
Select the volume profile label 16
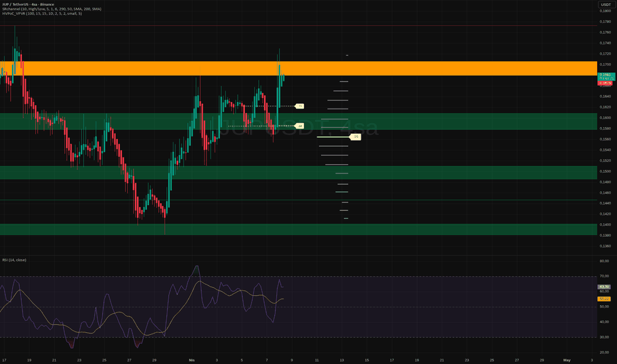356,136
